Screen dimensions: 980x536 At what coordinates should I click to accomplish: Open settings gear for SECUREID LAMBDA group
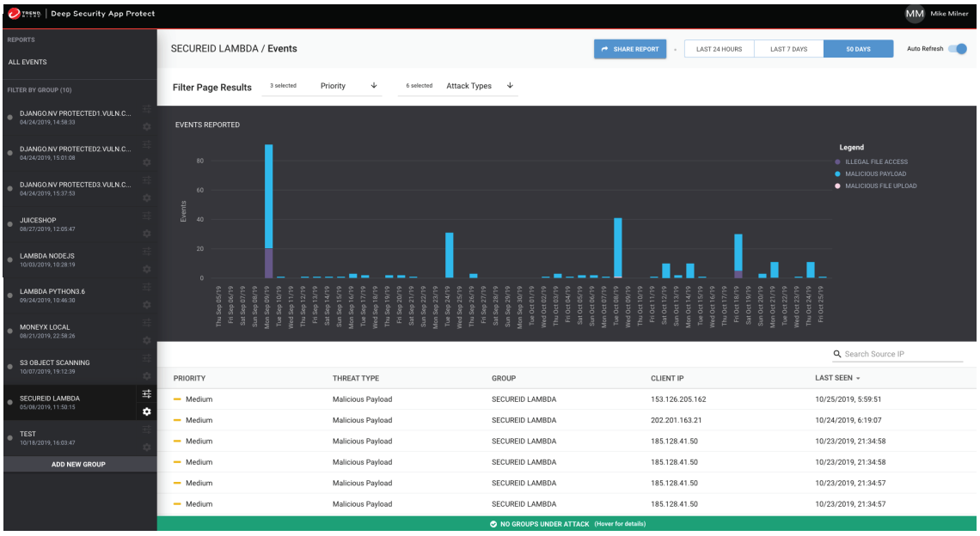click(x=147, y=411)
